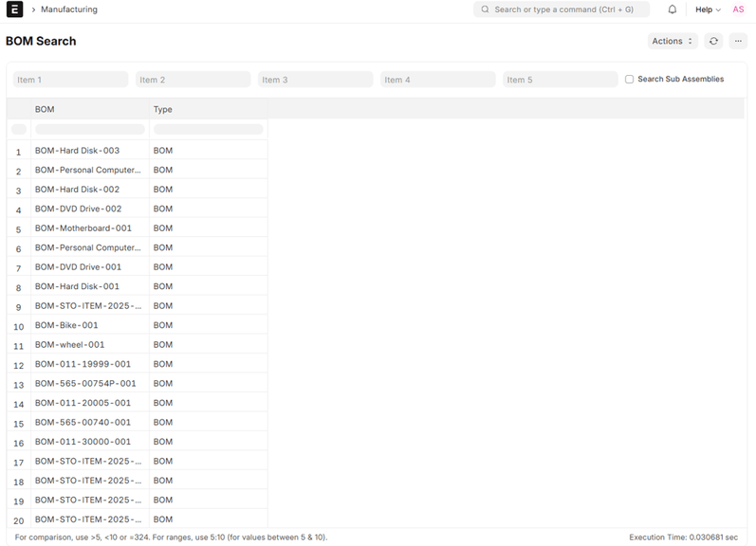Viewport: 756px width, 546px height.
Task: Click the BOM-STO-ITEM-2025 cell in row 17
Action: (x=90, y=462)
